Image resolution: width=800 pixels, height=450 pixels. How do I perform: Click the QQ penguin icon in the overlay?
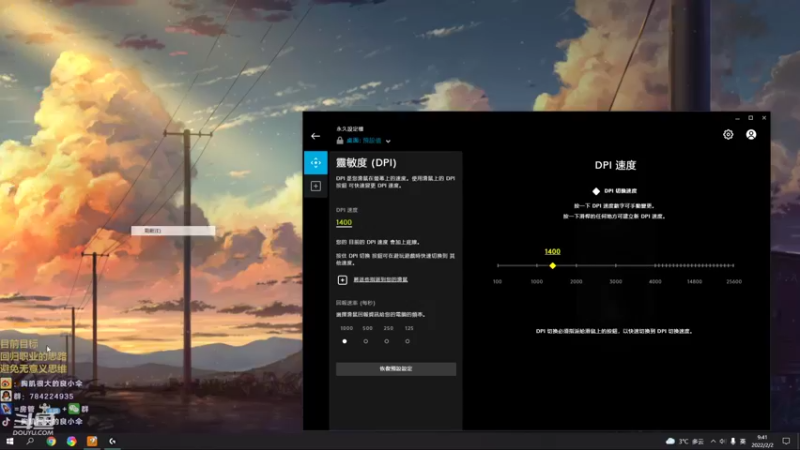point(6,396)
